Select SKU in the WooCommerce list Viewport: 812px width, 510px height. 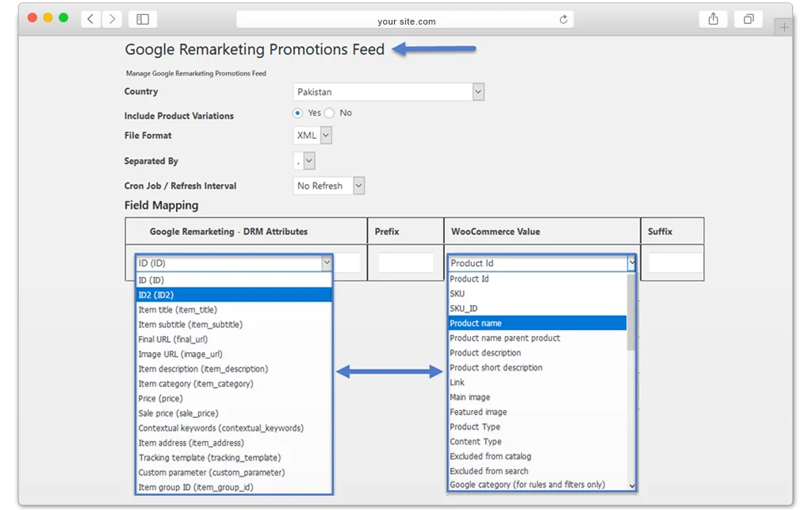coord(538,293)
